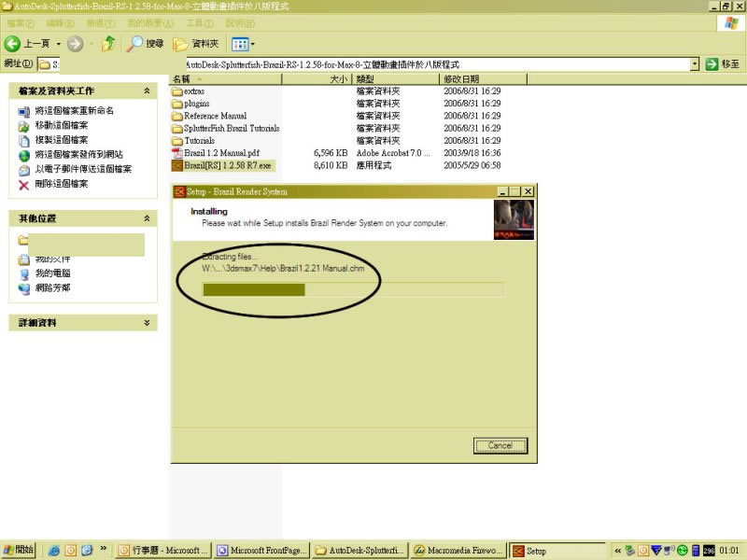747x560 pixels.
Task: Go up one folder level icon
Action: click(x=109, y=44)
